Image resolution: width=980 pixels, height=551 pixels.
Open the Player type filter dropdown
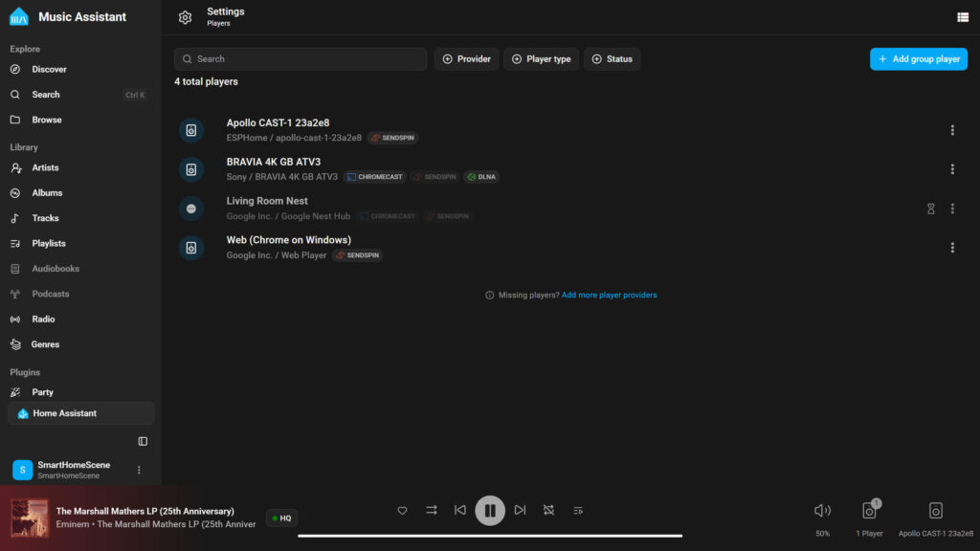click(x=542, y=58)
